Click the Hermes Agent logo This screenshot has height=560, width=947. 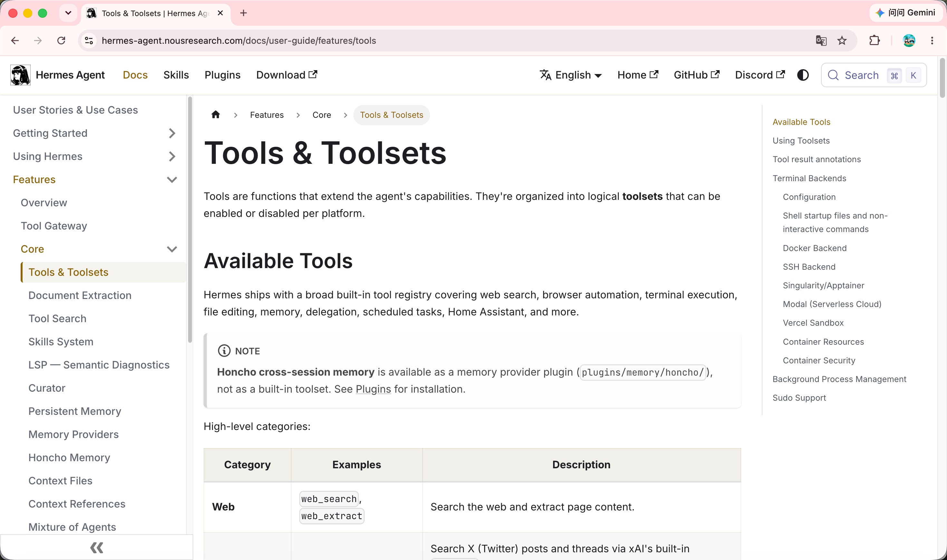click(x=20, y=75)
